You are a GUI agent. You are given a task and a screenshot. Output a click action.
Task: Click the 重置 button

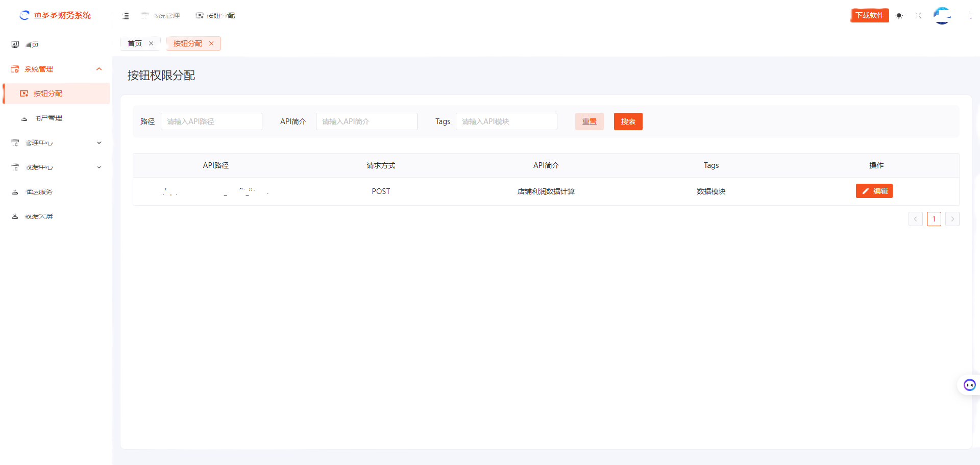(589, 121)
